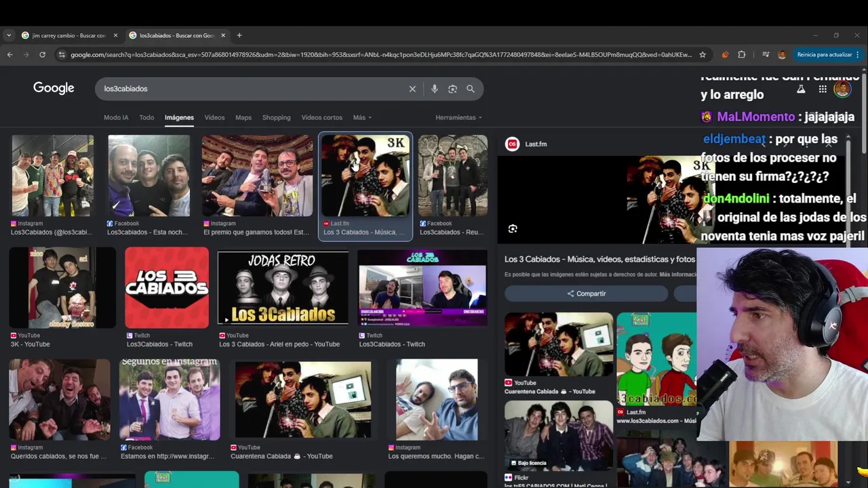
Task: Click 'Los 3 Cabiados - Ariel en pedo' link
Action: (x=279, y=344)
